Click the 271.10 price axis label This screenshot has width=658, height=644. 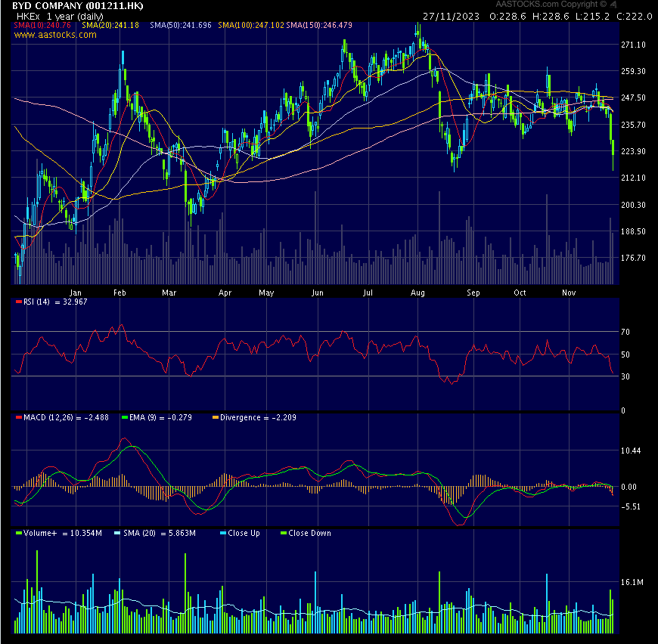pos(633,45)
